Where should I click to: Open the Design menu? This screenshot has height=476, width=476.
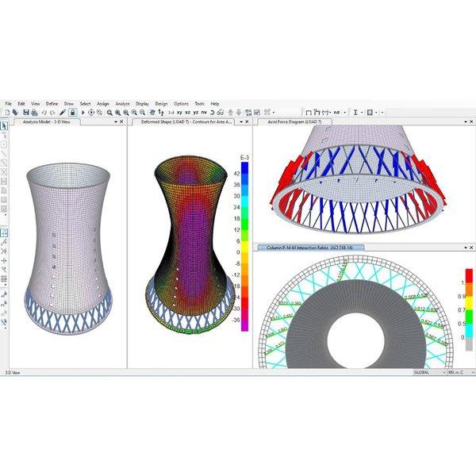click(x=161, y=103)
